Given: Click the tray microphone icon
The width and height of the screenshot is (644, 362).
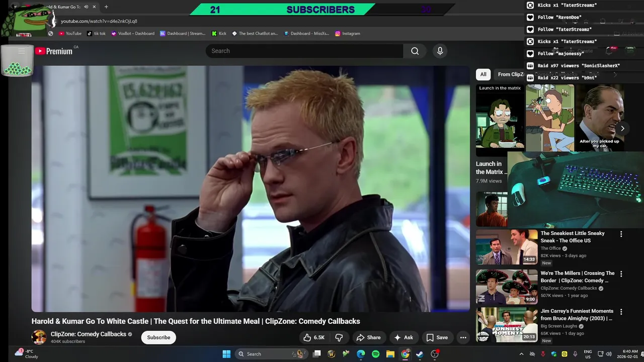Looking at the screenshot, I should coord(575,354).
